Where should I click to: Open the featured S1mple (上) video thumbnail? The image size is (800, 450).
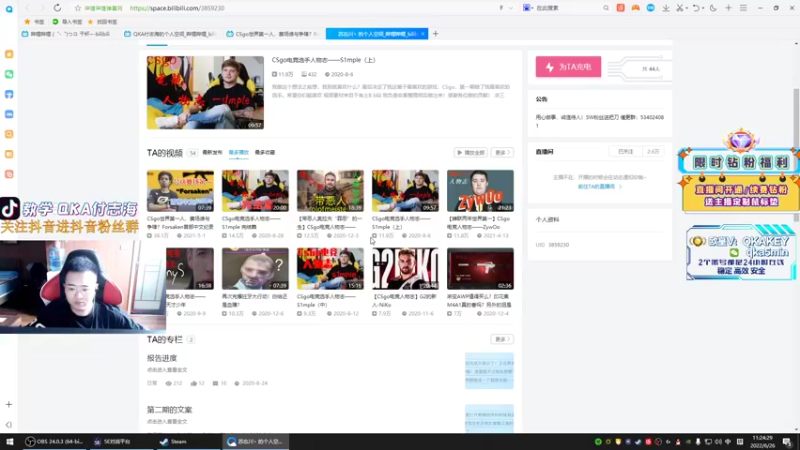(x=205, y=92)
